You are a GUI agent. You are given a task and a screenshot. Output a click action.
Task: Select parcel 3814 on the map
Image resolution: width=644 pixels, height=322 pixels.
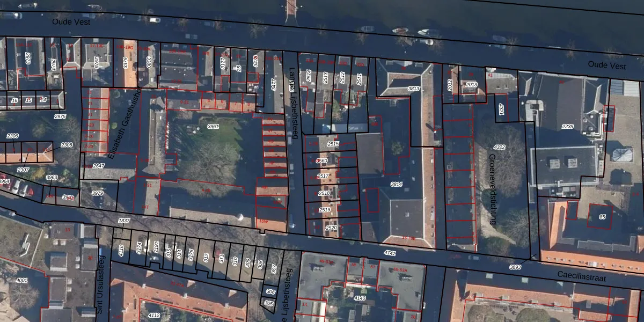coord(396,184)
